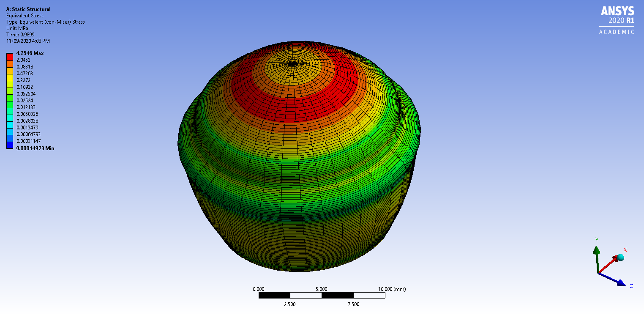This screenshot has height=315, width=644.
Task: Click the ANSYS 2020 R1 logo
Action: pyautogui.click(x=617, y=20)
